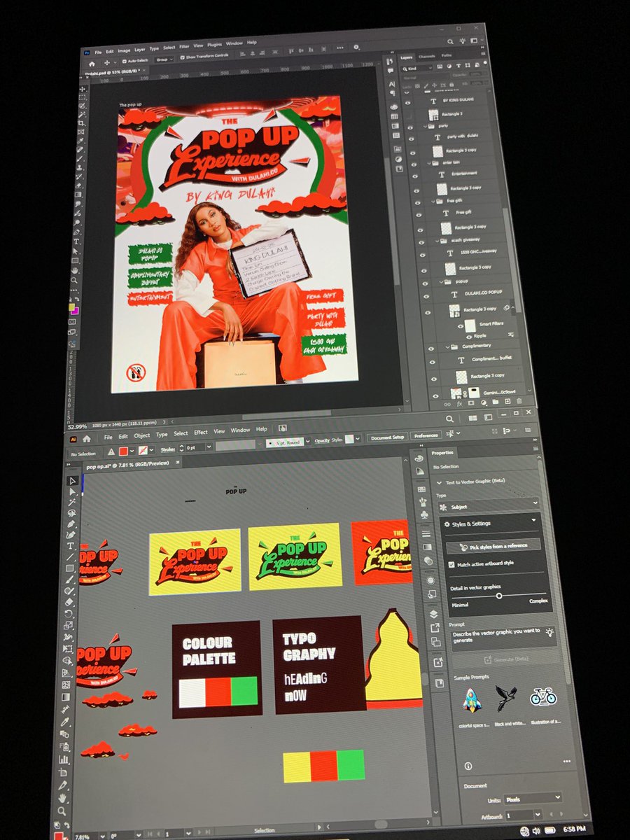Screen dimensions: 630x840
Task: Select Illustrator's Direct Selection tool
Action: tap(72, 491)
